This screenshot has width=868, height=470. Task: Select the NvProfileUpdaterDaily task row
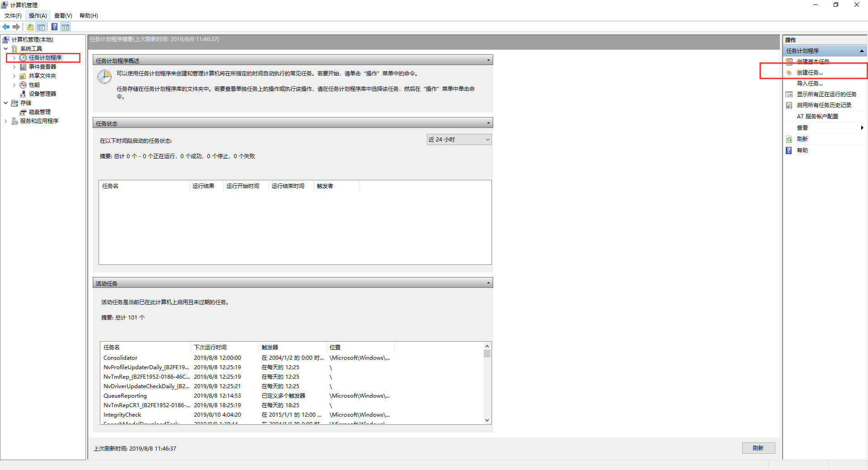(x=292, y=367)
